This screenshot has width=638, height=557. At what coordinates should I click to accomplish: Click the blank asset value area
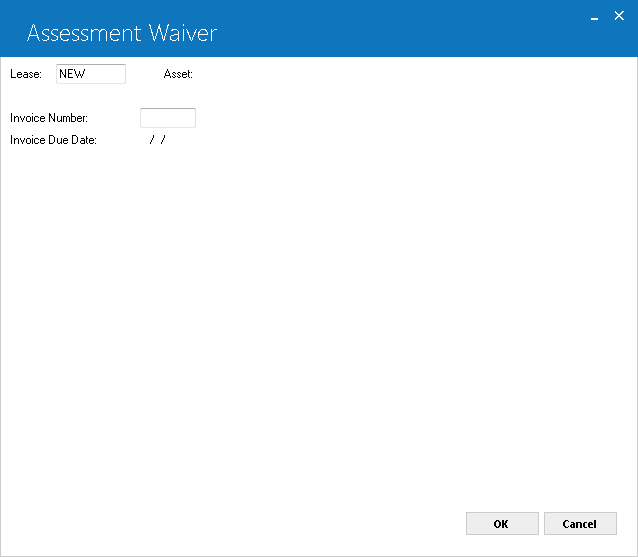tap(244, 74)
